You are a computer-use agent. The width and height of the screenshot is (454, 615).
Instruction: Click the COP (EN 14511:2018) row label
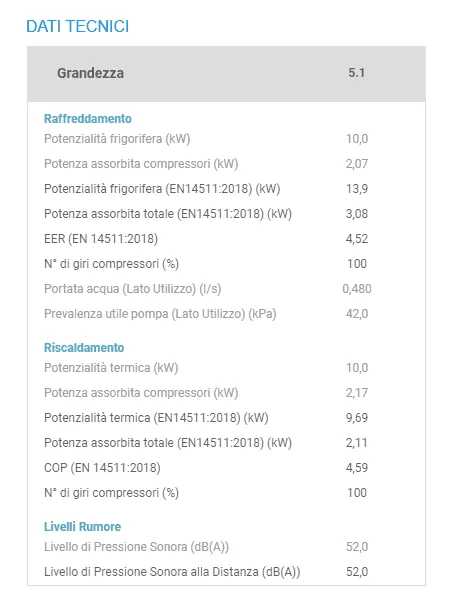(102, 468)
